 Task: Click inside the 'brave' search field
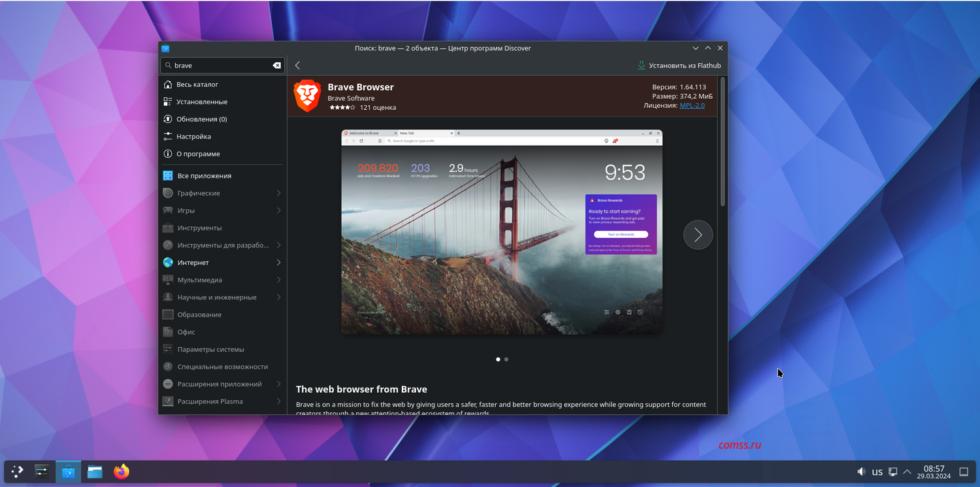(x=222, y=65)
